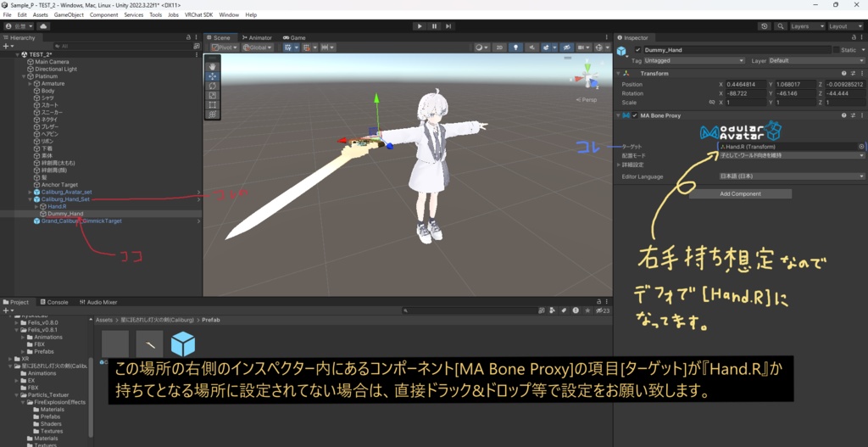Select the Hand (view) tool in Scene
Image resolution: width=868 pixels, height=447 pixels.
click(212, 67)
